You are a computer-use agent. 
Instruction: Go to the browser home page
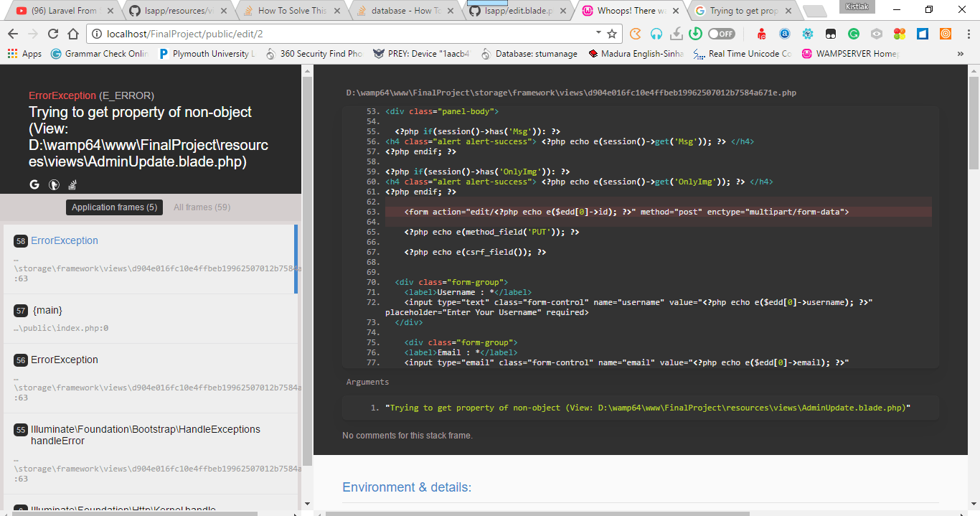(x=73, y=34)
